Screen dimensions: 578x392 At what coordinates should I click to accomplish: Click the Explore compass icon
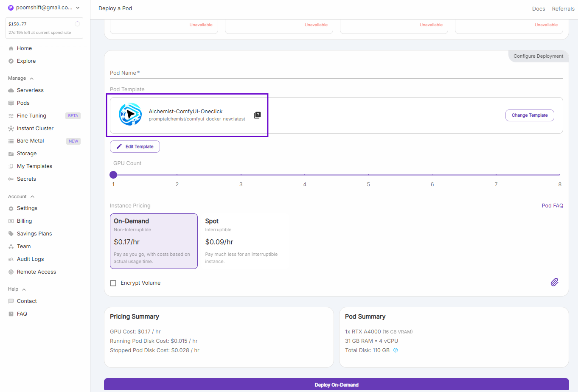click(11, 61)
